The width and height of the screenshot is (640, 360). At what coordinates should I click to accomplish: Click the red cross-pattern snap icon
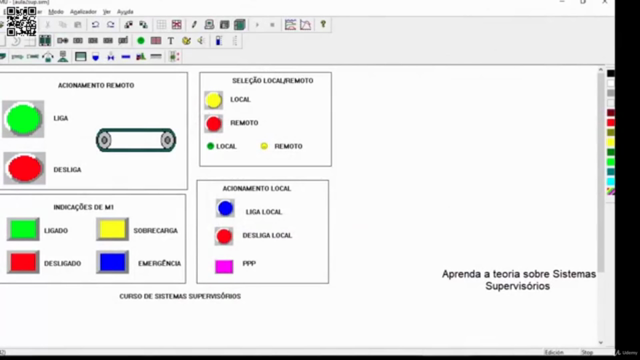176,25
